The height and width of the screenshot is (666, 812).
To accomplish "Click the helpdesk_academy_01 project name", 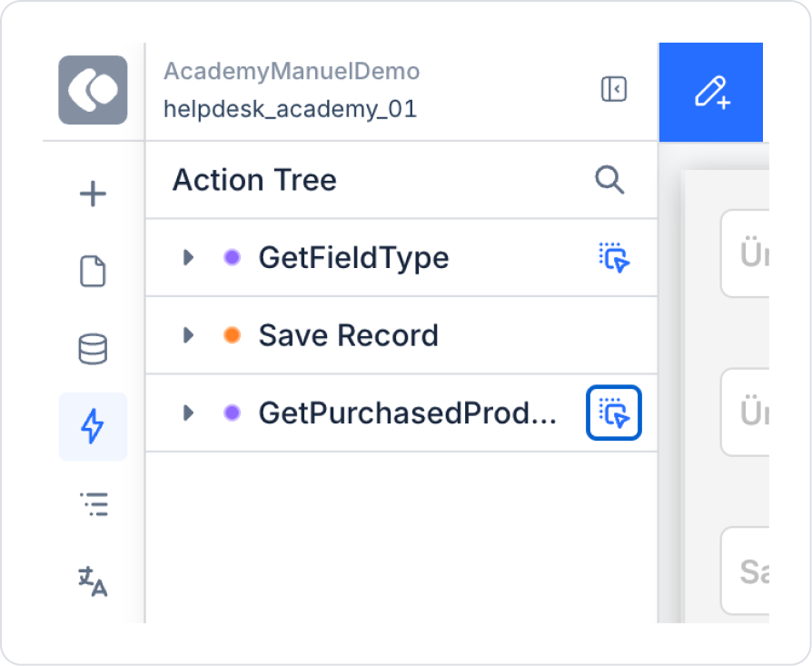I will [x=290, y=109].
